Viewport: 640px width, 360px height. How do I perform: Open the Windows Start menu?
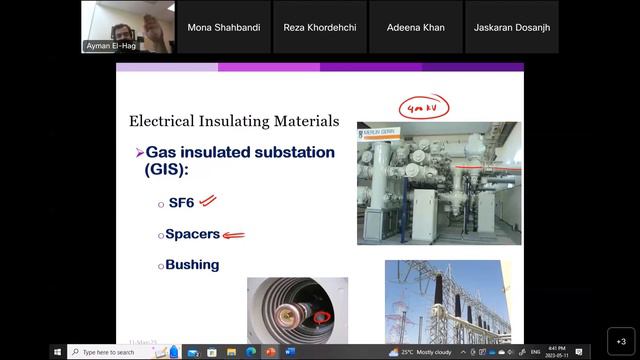pos(58,352)
